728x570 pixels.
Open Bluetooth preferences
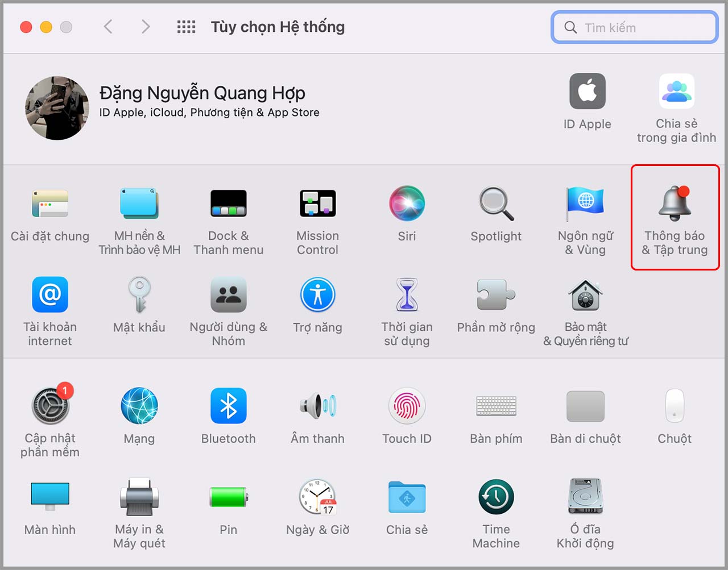[228, 405]
